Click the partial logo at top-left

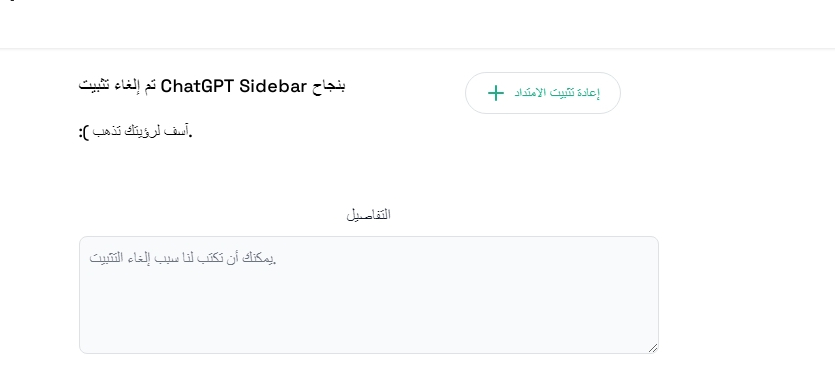coord(14,1)
